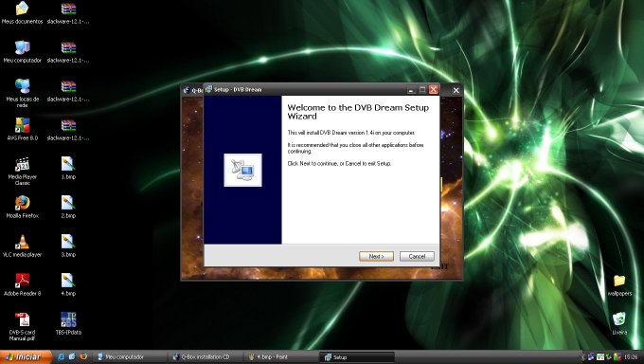This screenshot has width=644, height=364.
Task: Click the Show Desktop quick launch icon
Action: 72,356
